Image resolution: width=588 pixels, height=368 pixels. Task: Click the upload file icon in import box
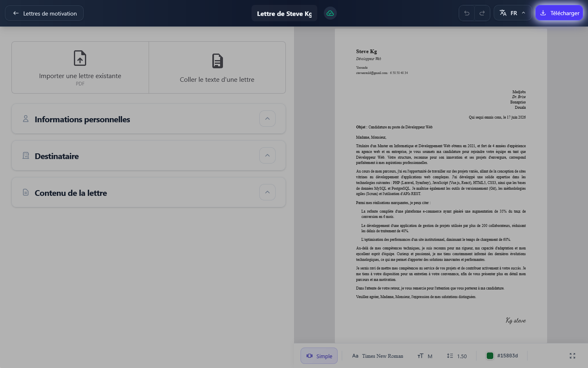click(80, 58)
